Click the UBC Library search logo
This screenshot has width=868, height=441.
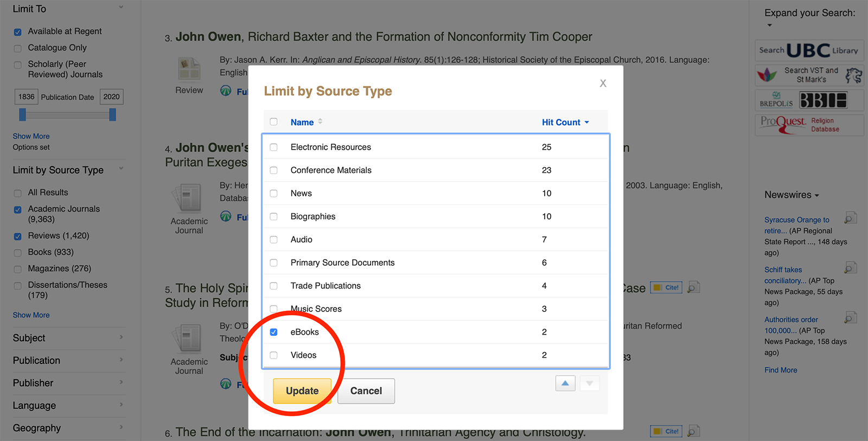(808, 50)
